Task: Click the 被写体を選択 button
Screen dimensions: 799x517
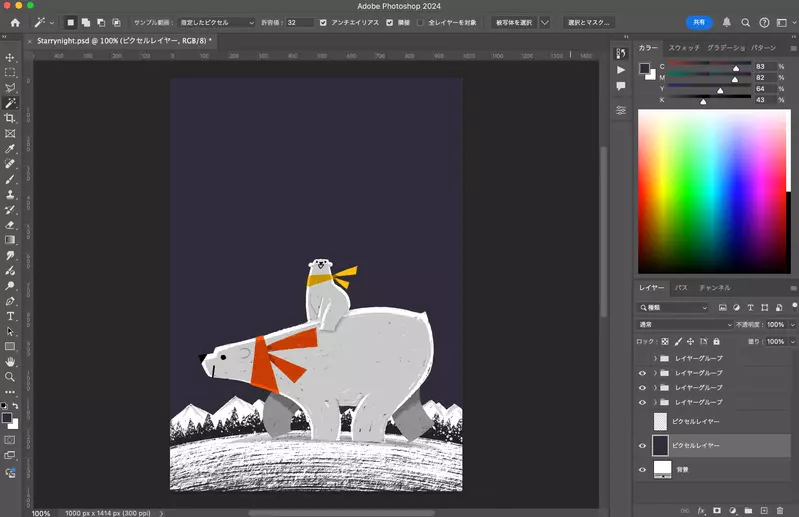Action: pyautogui.click(x=514, y=22)
